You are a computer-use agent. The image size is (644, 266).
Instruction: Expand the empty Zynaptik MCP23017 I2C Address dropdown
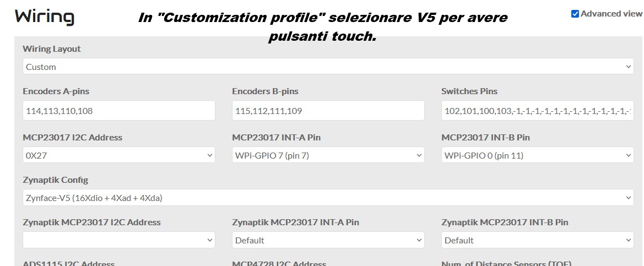click(118, 240)
